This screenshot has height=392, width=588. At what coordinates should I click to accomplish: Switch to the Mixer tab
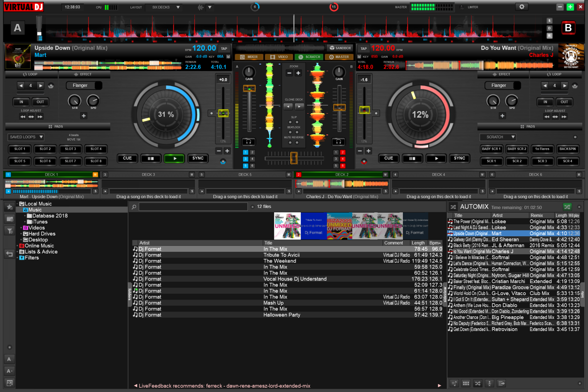pos(249,57)
